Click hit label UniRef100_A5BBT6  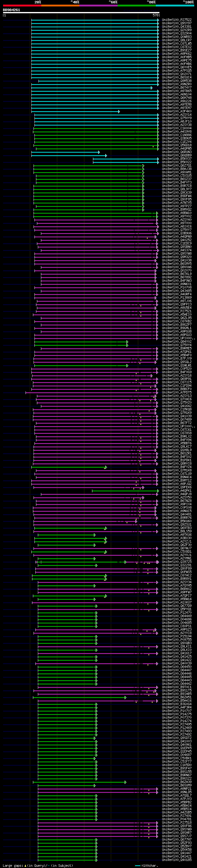click(177, 443)
